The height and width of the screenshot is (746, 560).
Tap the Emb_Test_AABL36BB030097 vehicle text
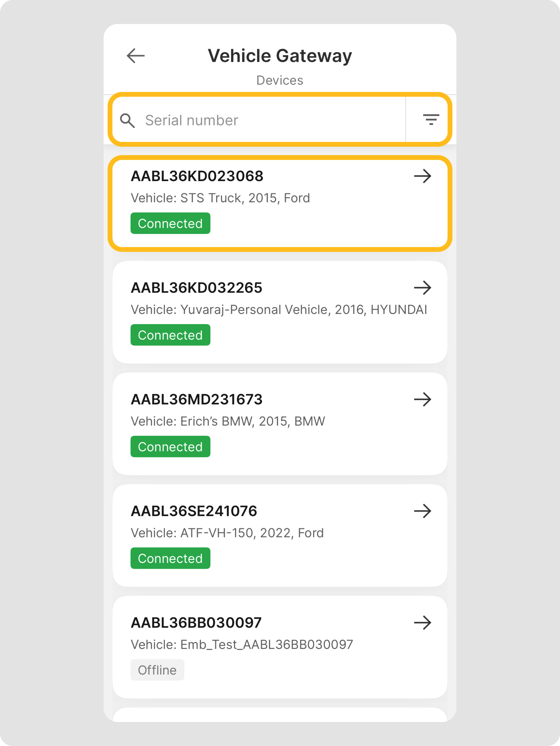point(242,644)
